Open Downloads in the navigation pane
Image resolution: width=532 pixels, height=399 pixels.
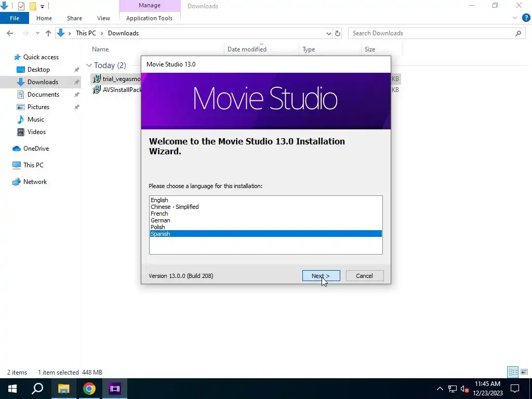43,82
